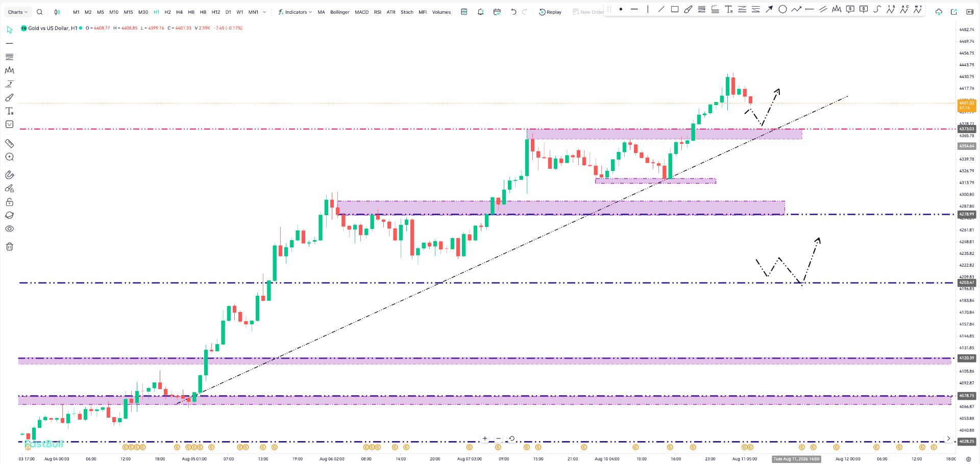Pick the rectangle drawing tool

(x=675, y=9)
